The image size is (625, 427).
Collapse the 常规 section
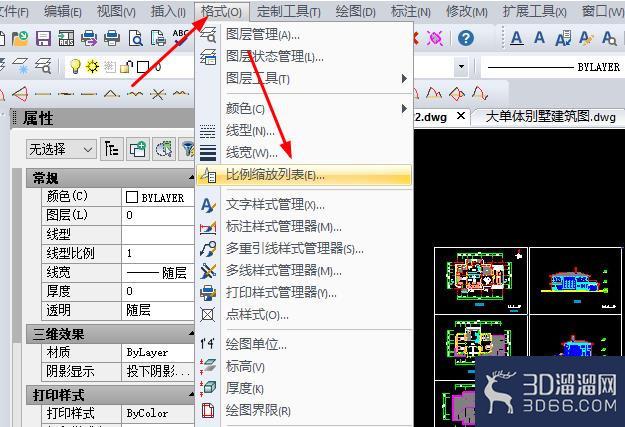pos(191,178)
